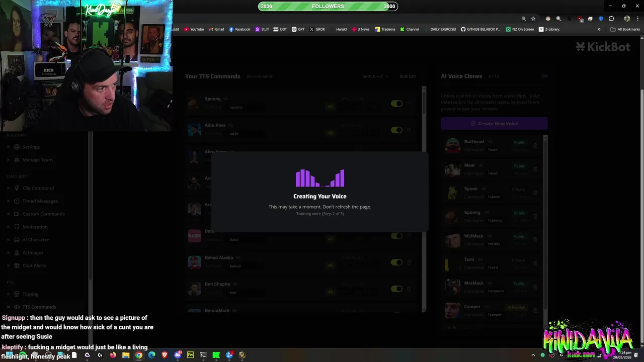Open the Chrome extensions puzzle icon
The height and width of the screenshot is (362, 644).
(x=612, y=19)
